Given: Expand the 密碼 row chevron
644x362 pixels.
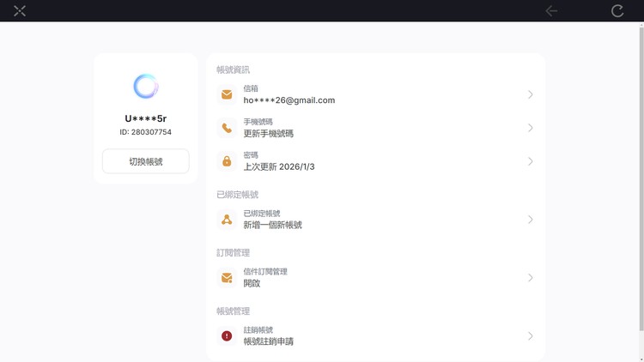Looking at the screenshot, I should (x=531, y=161).
